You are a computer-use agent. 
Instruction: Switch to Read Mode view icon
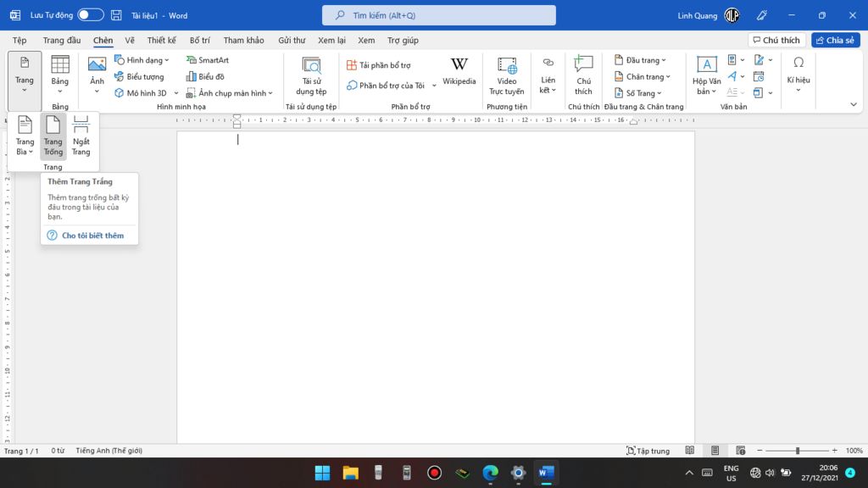coord(690,451)
